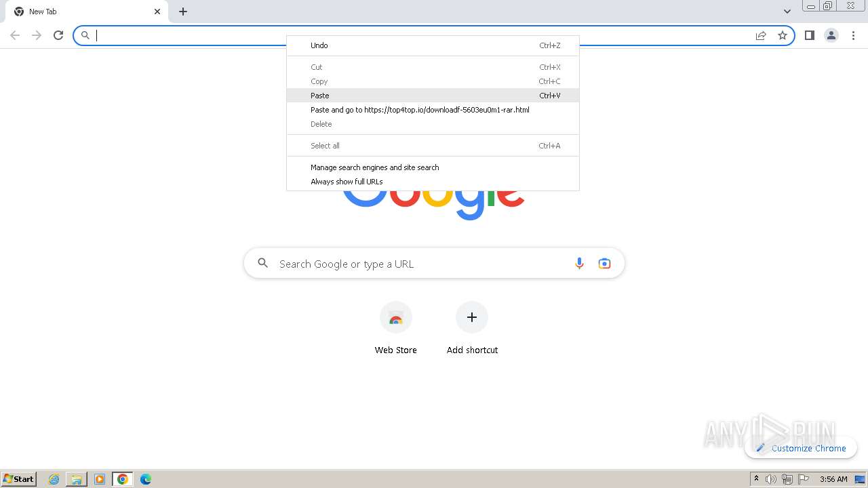Search by image with the camera icon
The height and width of the screenshot is (488, 868).
click(604, 264)
